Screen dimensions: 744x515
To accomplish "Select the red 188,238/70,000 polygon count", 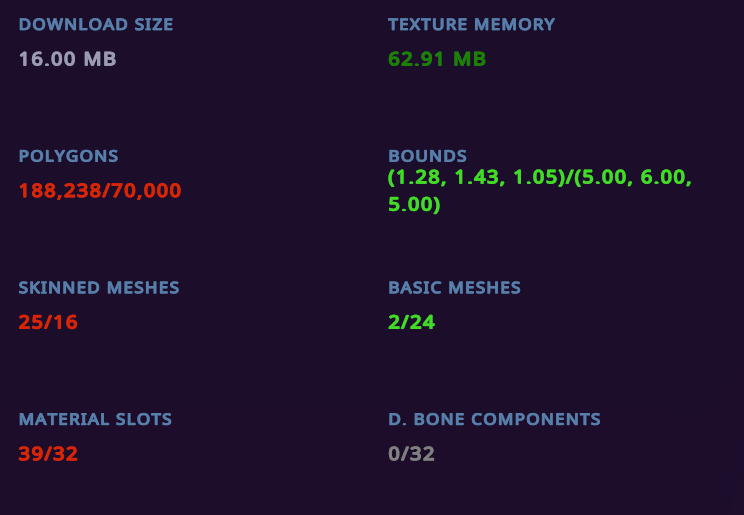I will tap(100, 191).
